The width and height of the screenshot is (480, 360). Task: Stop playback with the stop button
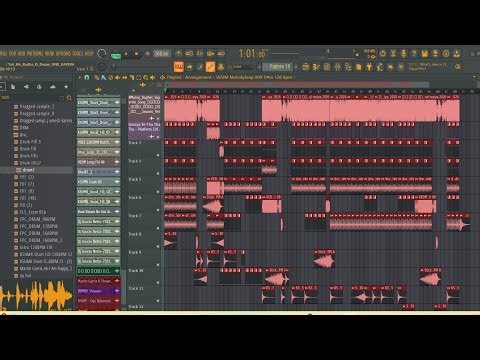(136, 54)
